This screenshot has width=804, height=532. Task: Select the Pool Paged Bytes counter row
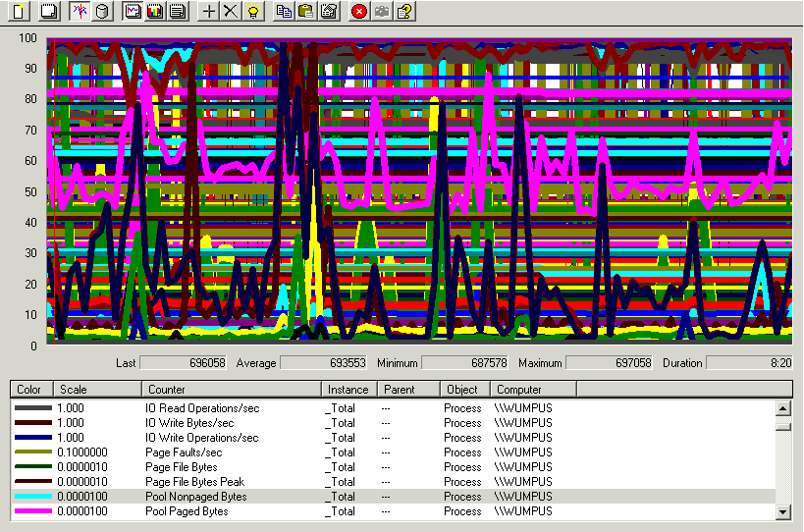[393, 511]
